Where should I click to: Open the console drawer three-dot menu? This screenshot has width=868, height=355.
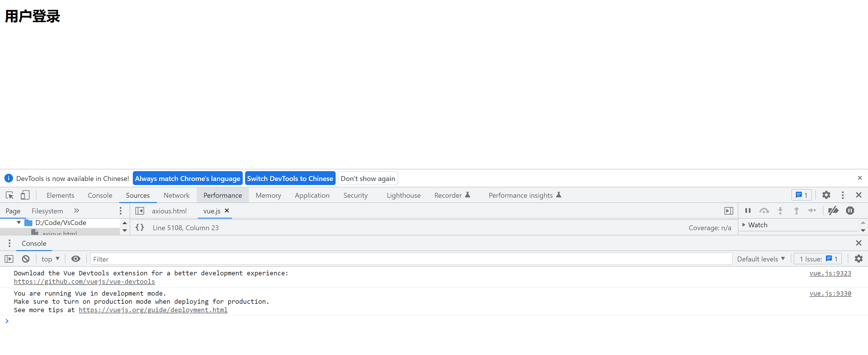(10, 243)
